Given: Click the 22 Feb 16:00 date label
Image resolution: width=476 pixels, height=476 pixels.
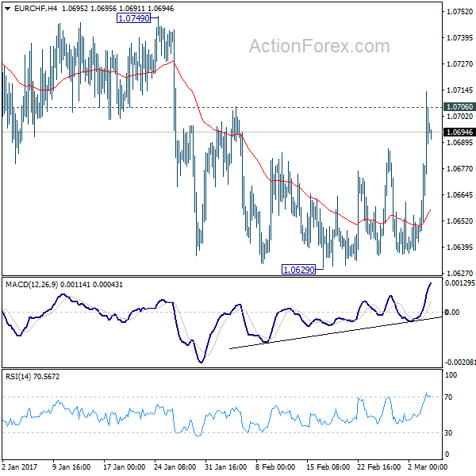Looking at the screenshot, I should click(x=378, y=467).
